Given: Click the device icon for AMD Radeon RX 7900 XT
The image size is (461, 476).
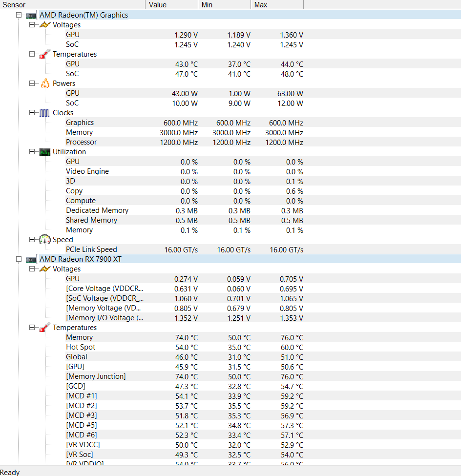Looking at the screenshot, I should [31, 259].
